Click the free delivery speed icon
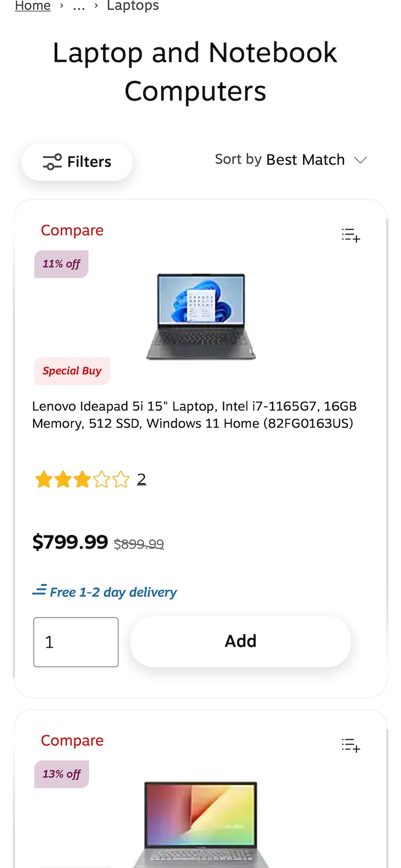The image size is (401, 868). [40, 591]
